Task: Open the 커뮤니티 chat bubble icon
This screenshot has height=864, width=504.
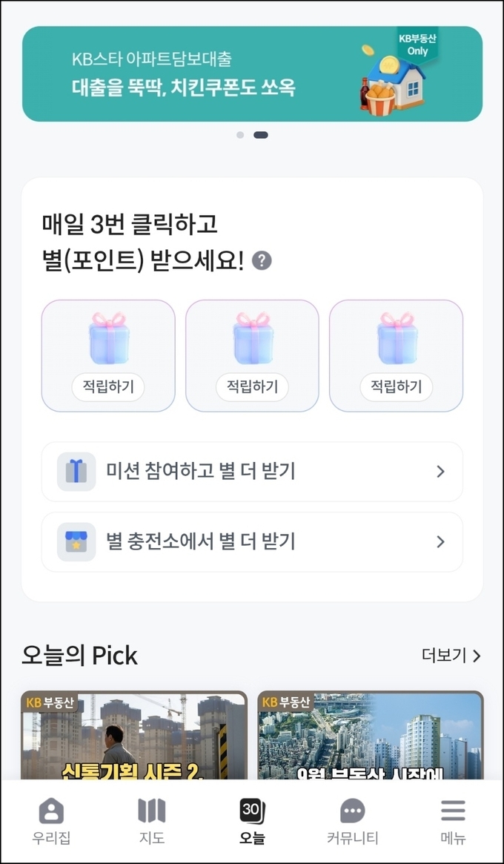Action: point(352,811)
